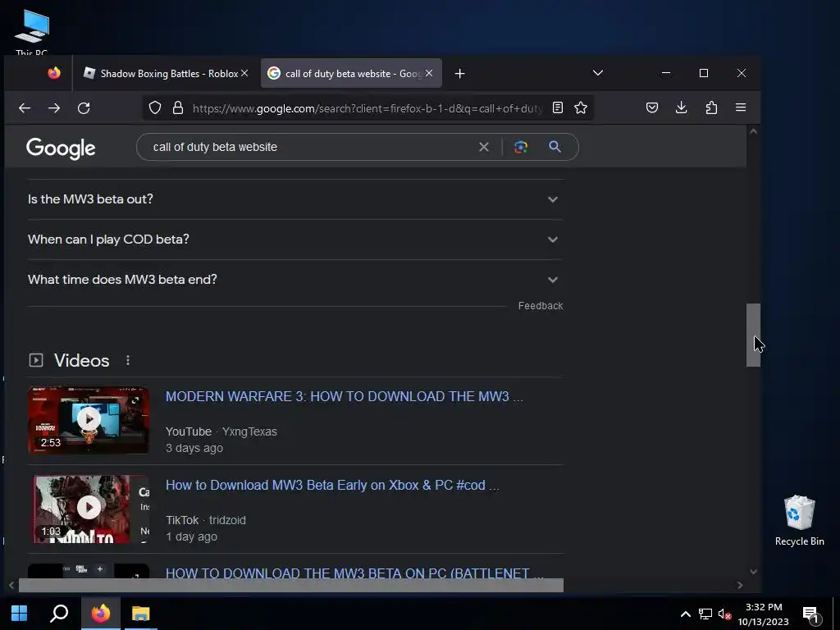View site security lock info

178,108
